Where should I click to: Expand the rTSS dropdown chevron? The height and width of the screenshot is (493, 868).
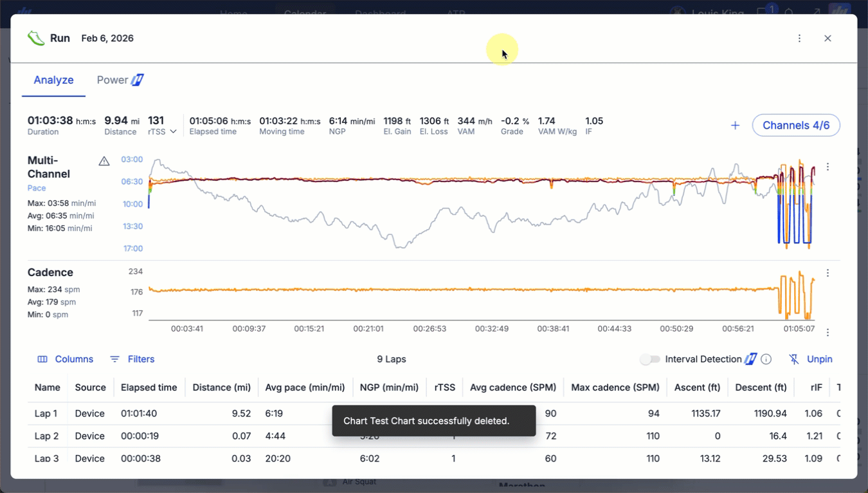pyautogui.click(x=173, y=132)
